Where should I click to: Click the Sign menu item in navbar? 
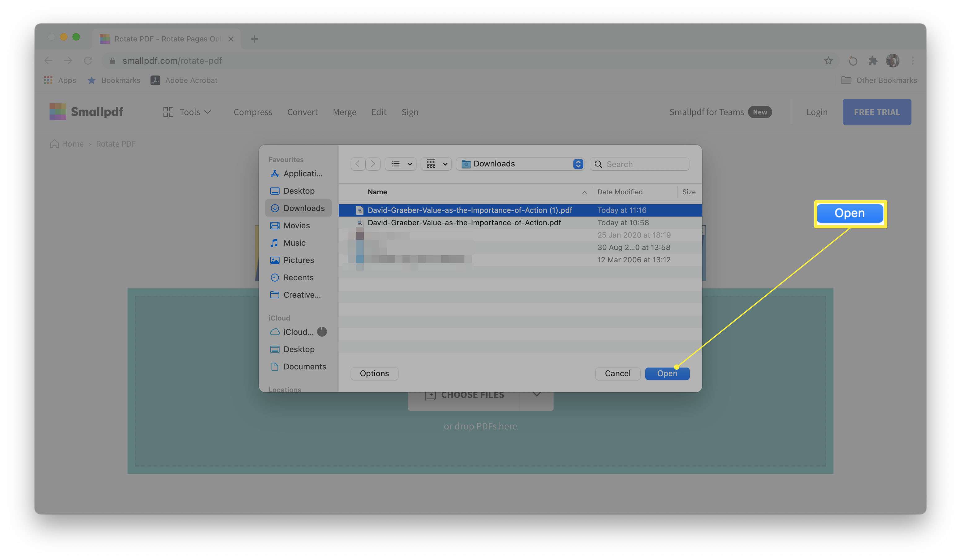(410, 111)
